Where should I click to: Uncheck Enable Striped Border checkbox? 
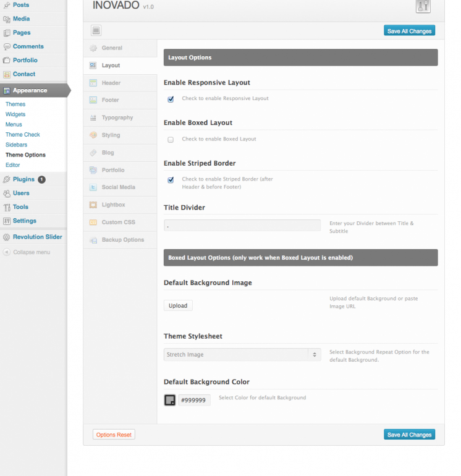click(x=171, y=180)
